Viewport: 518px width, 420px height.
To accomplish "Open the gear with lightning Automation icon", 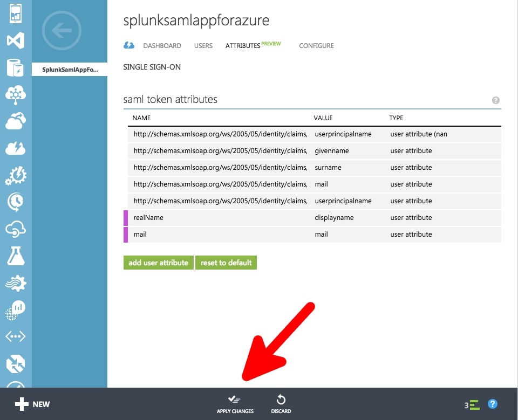I will pos(16,175).
